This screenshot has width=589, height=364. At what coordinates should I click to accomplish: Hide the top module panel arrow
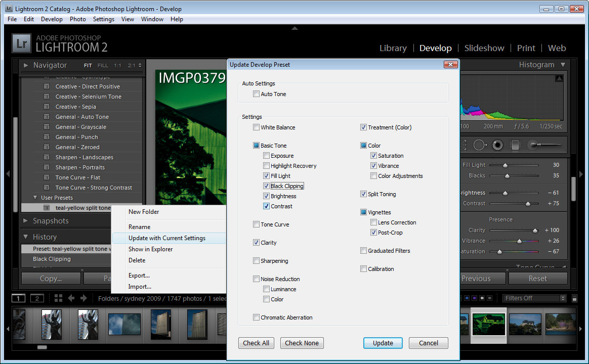295,28
